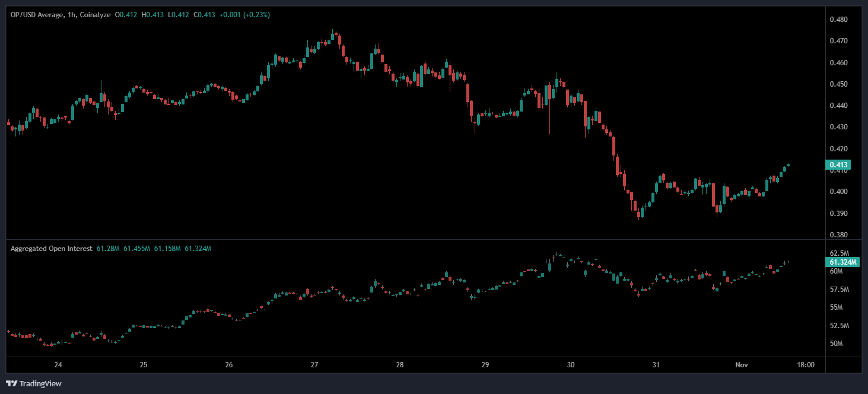Select the 27 date marker on time axis
Screen dimensions: 868x394
tap(314, 365)
